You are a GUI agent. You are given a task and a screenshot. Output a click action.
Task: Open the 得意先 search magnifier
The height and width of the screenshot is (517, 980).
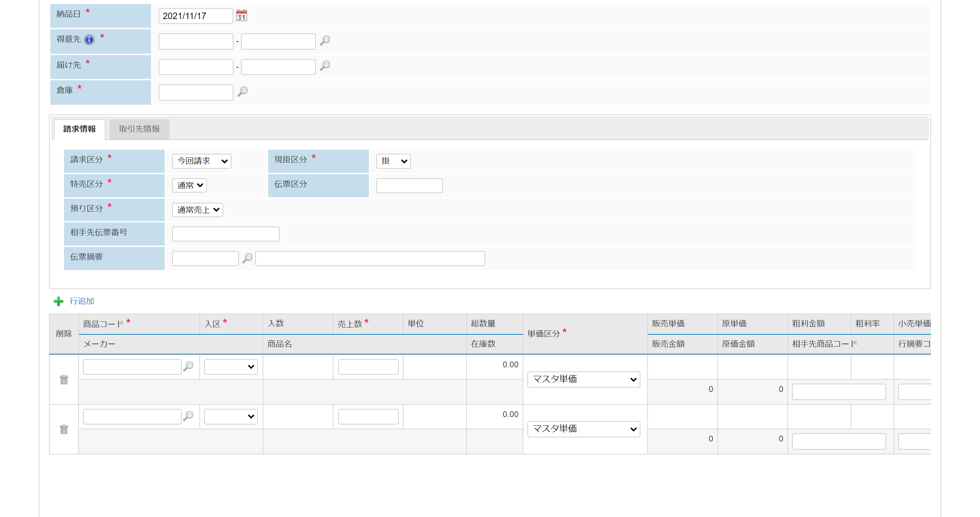pos(325,41)
